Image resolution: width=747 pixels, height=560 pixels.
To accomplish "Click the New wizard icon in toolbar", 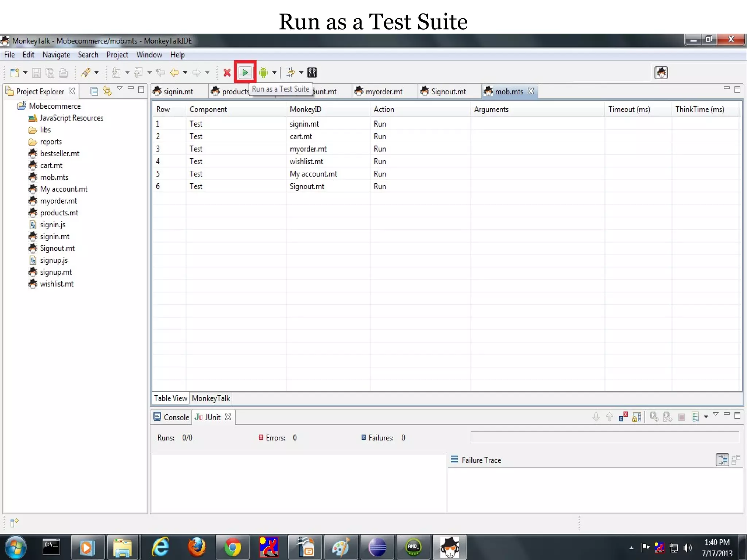I will point(14,73).
